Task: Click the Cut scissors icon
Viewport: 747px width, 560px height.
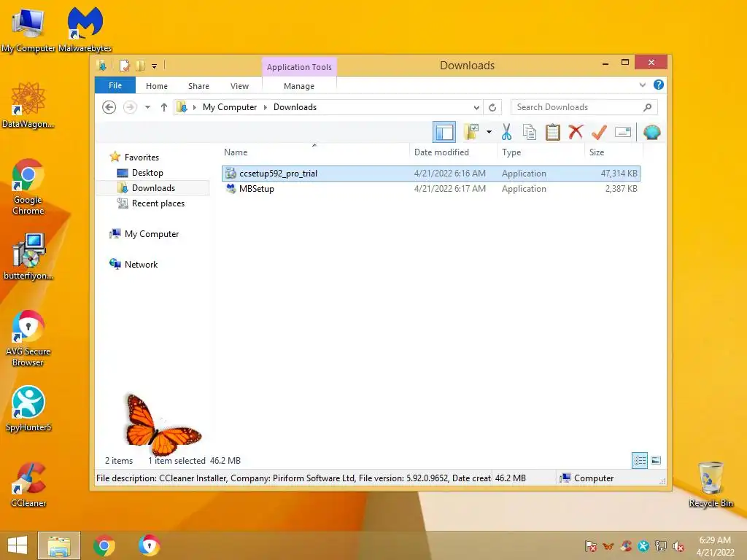Action: coord(506,132)
